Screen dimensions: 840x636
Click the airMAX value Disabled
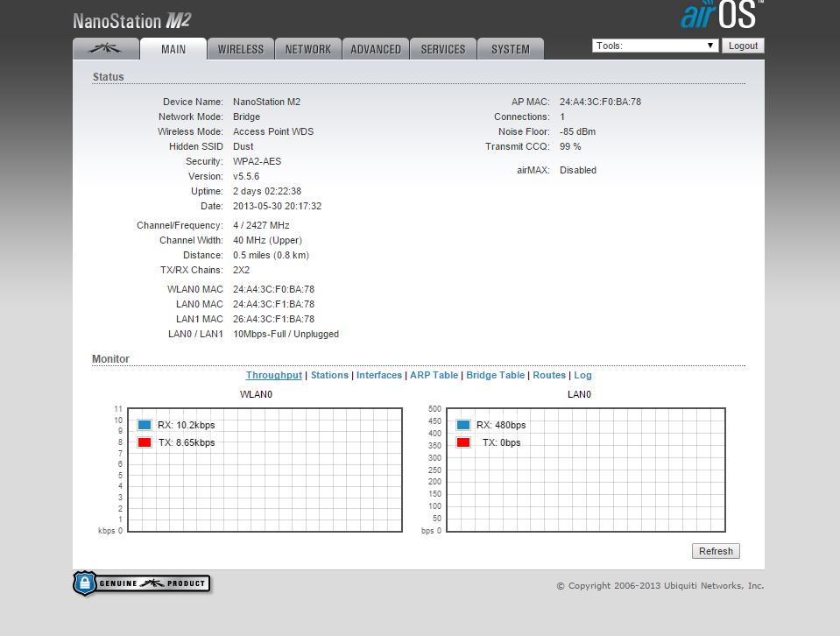[577, 170]
